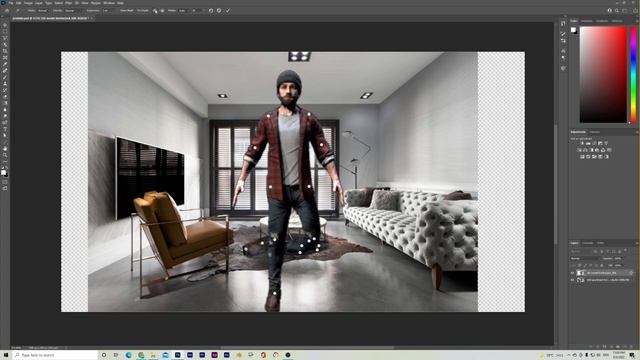Screen dimensions: 640x360
Task: Click the hue spectrum slider in Color panel
Action: click(633, 74)
